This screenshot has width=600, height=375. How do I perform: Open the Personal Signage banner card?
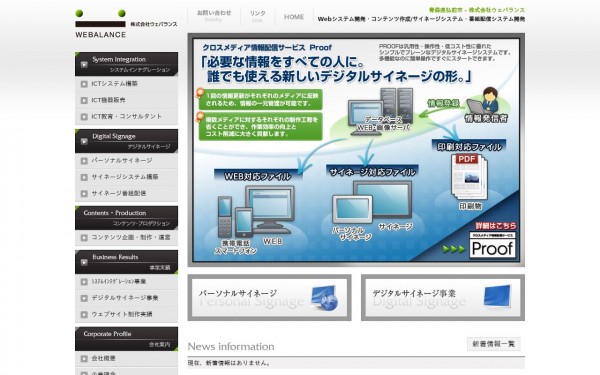269,297
